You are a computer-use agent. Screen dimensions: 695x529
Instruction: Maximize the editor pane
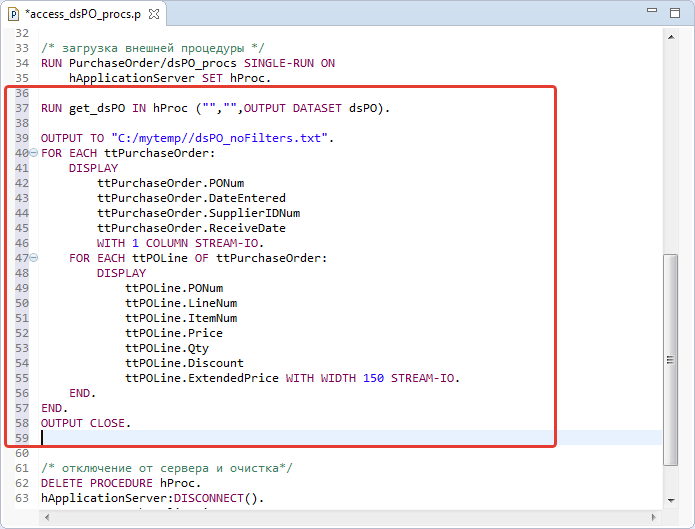point(675,13)
